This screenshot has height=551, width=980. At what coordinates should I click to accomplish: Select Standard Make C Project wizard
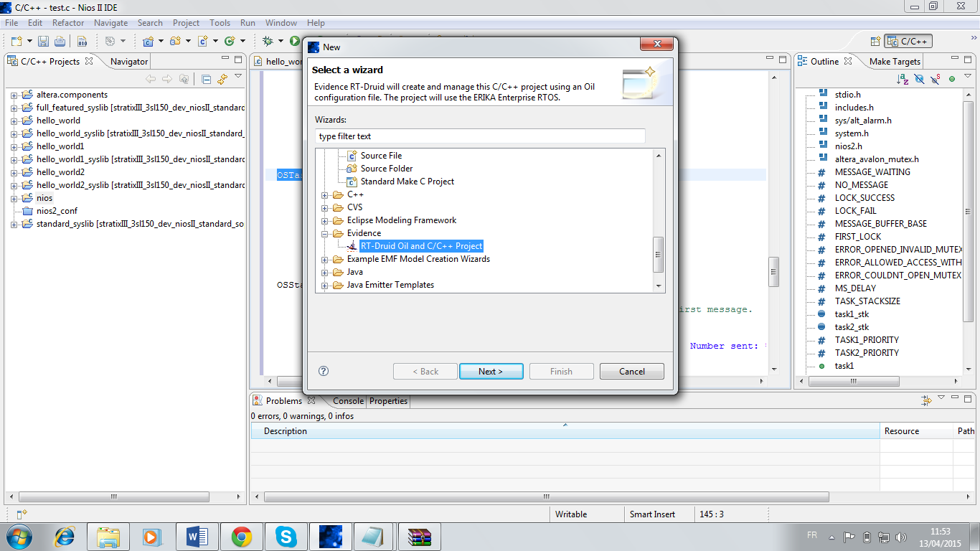pyautogui.click(x=407, y=182)
